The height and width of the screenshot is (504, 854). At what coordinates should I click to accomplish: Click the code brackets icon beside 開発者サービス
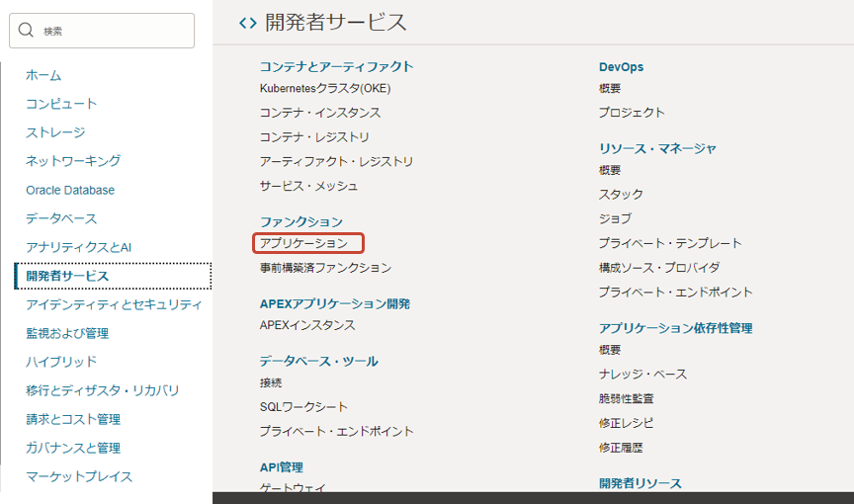click(x=248, y=23)
